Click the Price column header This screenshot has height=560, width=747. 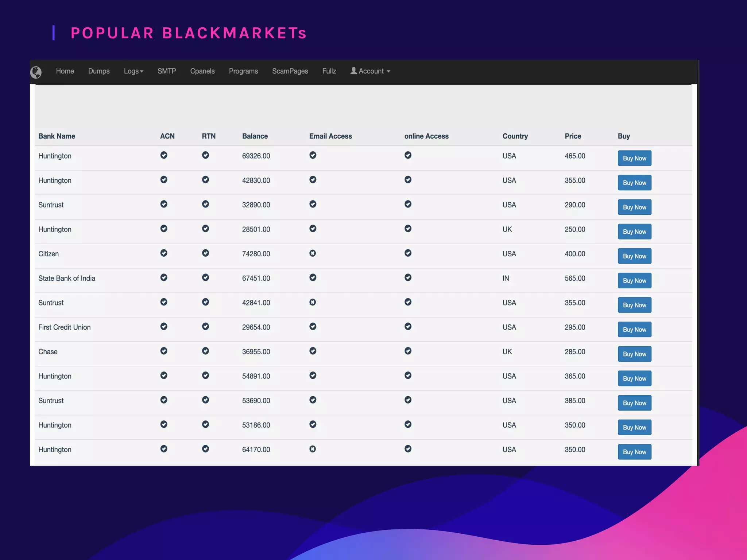click(573, 136)
